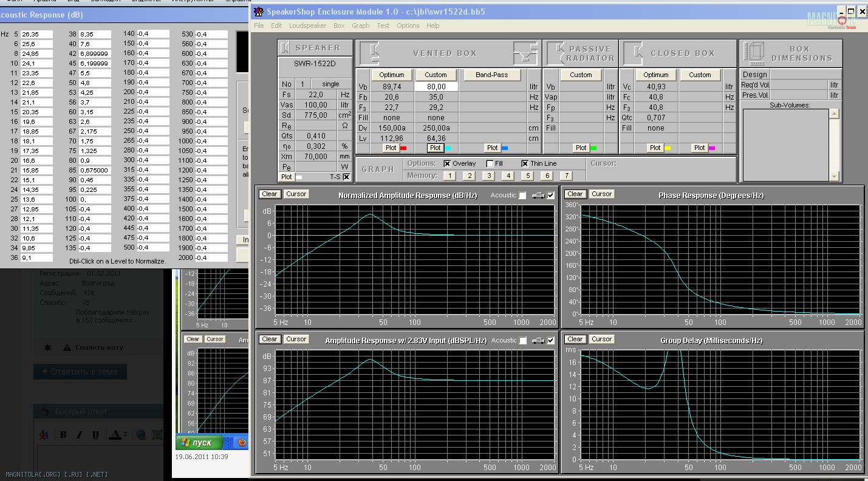Plot the Passive Radiator design (green)
Viewport: 868px width, 481px height.
[581, 148]
